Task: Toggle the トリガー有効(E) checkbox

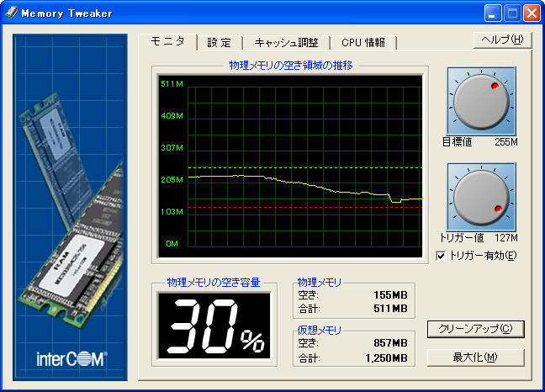Action: 441,256
